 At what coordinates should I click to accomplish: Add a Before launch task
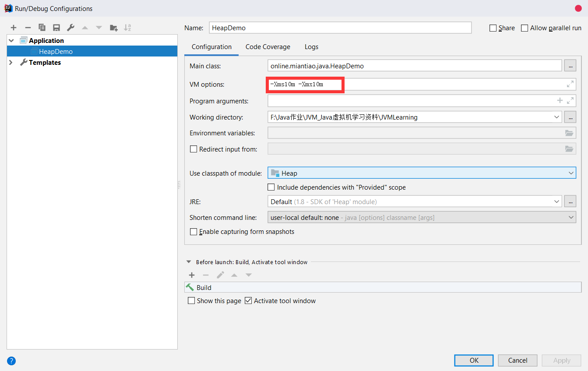tap(192, 275)
